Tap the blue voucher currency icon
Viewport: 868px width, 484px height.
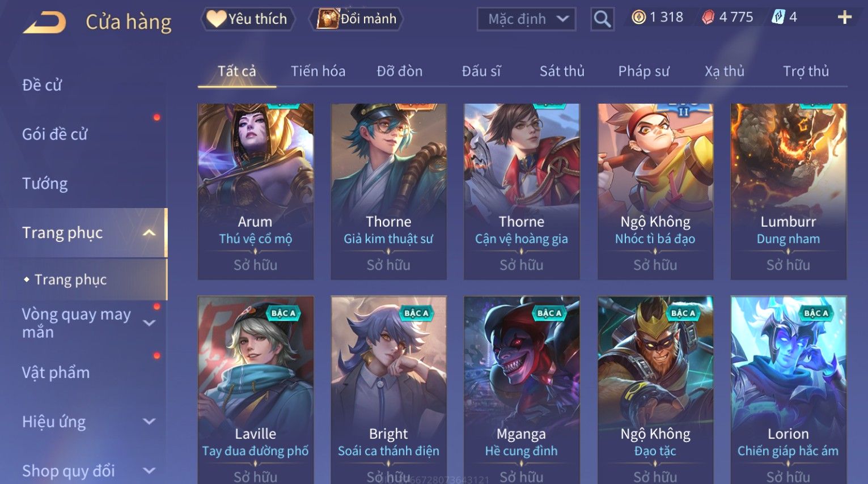coord(778,17)
